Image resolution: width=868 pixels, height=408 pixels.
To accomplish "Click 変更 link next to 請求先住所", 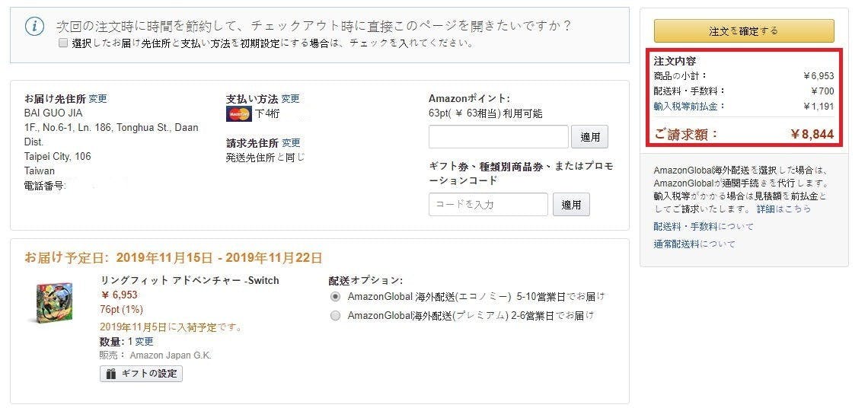I will click(x=291, y=143).
